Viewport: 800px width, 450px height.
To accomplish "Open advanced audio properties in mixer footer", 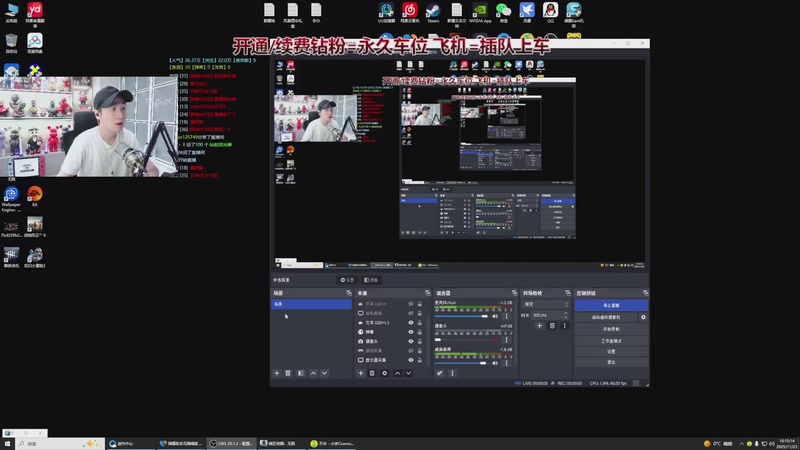I will point(439,373).
